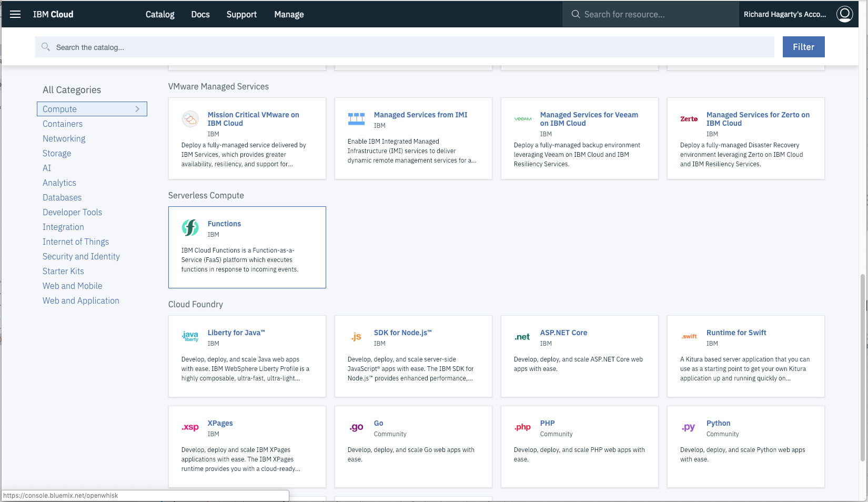Open the Catalog menu item
This screenshot has height=502, width=868.
tap(160, 14)
